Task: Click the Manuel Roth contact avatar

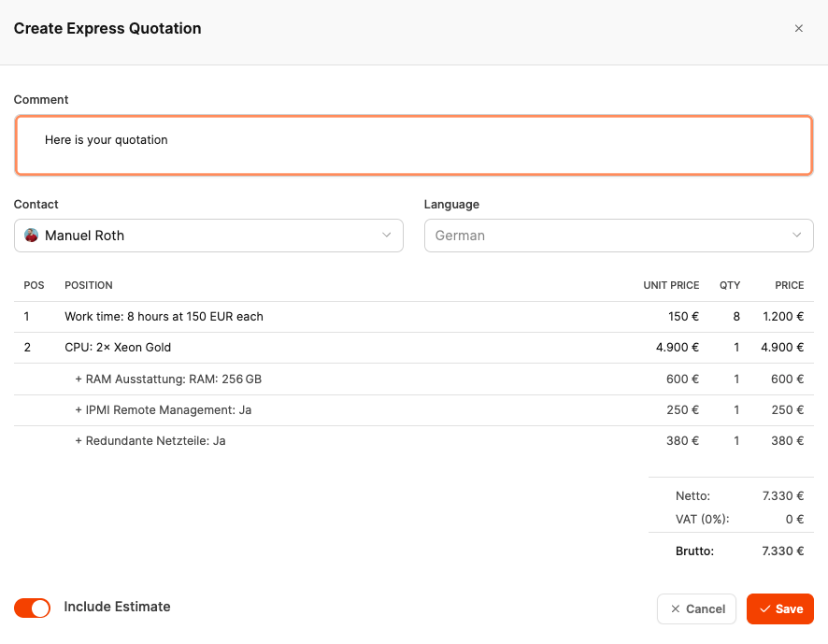Action: 31,236
